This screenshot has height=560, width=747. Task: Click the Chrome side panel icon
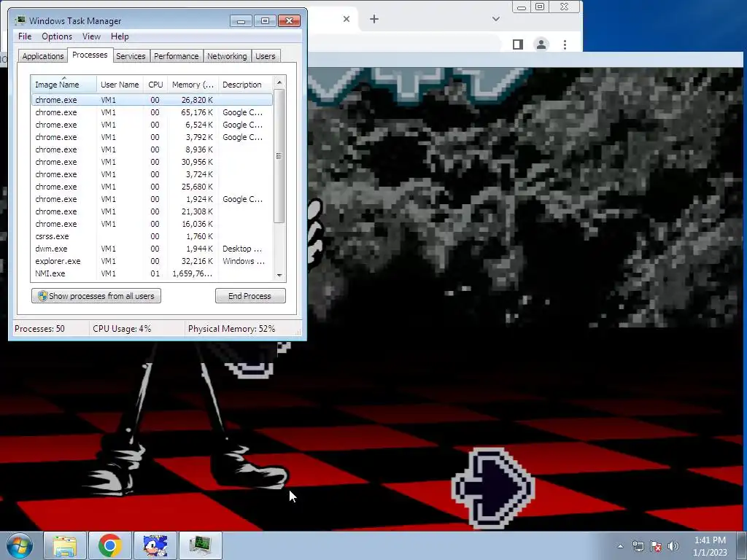coord(518,44)
